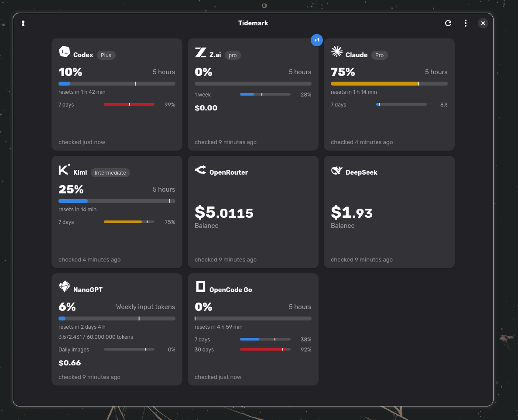Click the refresh icon in the header
The image size is (518, 420).
(448, 23)
